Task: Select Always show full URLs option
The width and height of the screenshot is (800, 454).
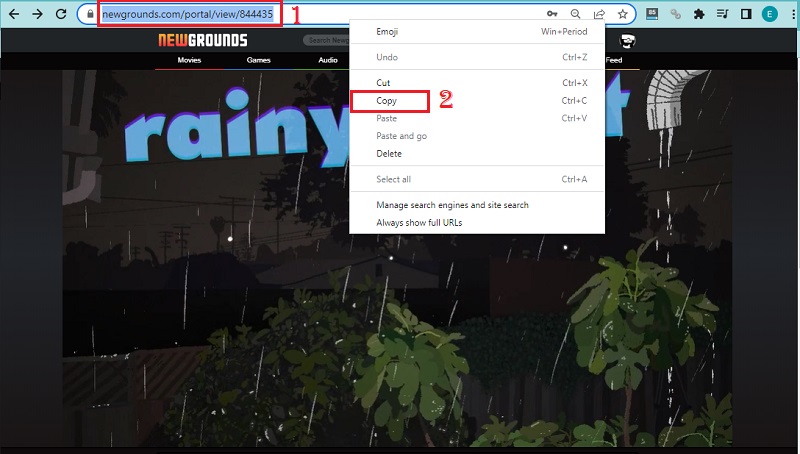Action: (477, 222)
